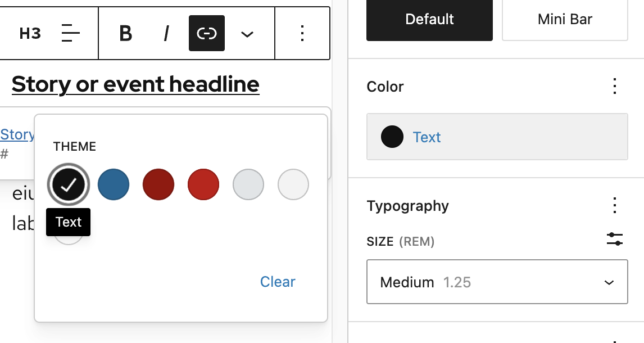Select the blue theme color swatch
This screenshot has width=644, height=343.
(113, 184)
